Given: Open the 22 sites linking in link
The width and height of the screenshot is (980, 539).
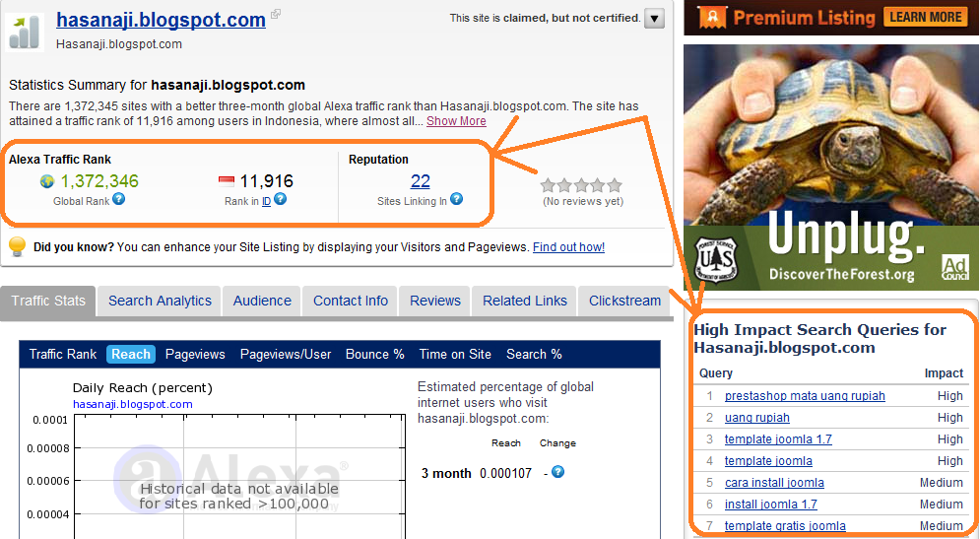Looking at the screenshot, I should 420,181.
